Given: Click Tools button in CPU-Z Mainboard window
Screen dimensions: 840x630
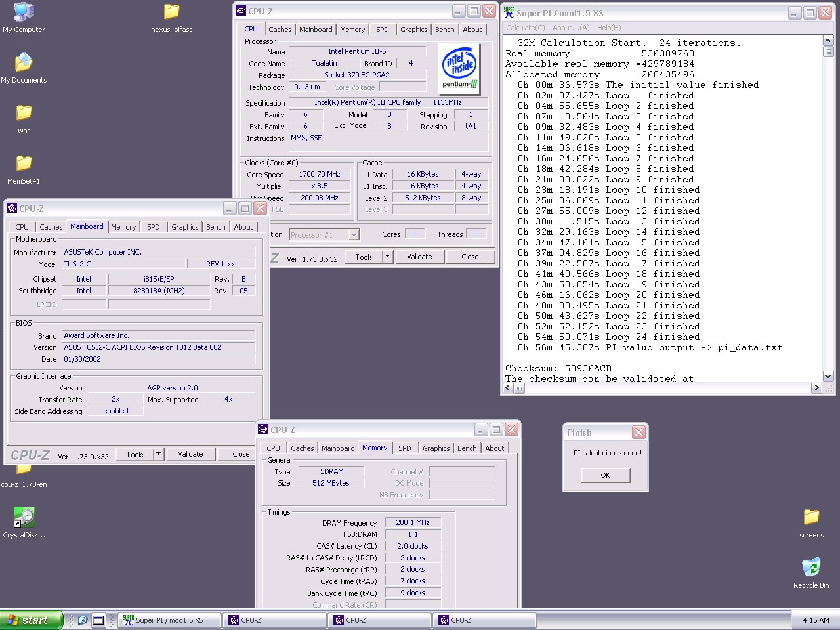Looking at the screenshot, I should click(135, 454).
